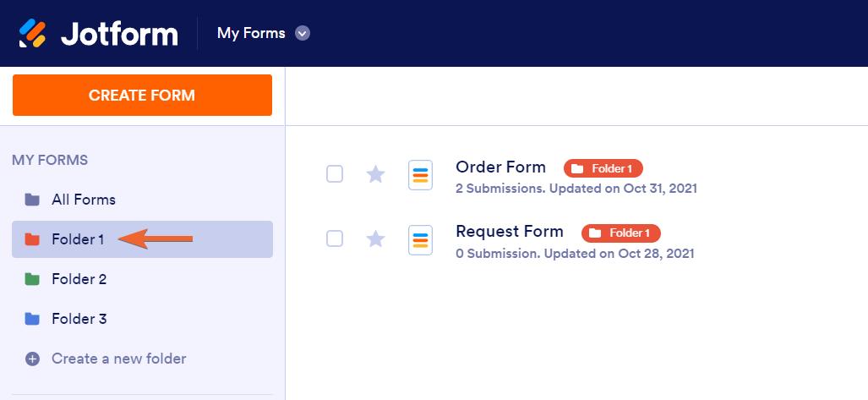Open the My Forms dropdown arrow
The width and height of the screenshot is (868, 400).
coord(303,34)
